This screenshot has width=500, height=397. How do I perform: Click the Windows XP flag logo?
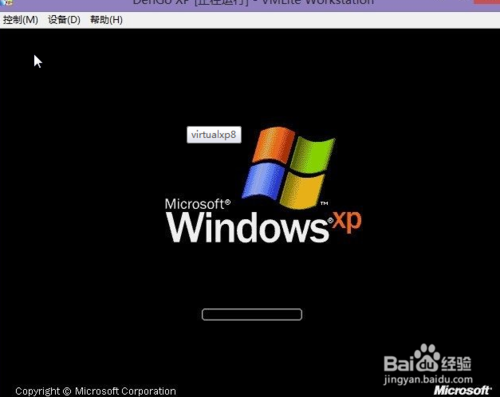(x=289, y=167)
